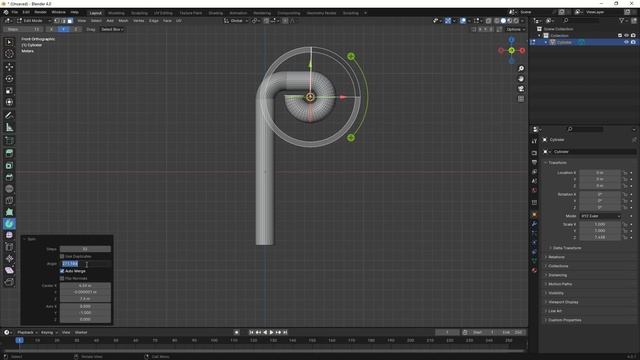This screenshot has width=640, height=360.
Task: Hide Cylinder with its eye icon
Action: coord(626,42)
